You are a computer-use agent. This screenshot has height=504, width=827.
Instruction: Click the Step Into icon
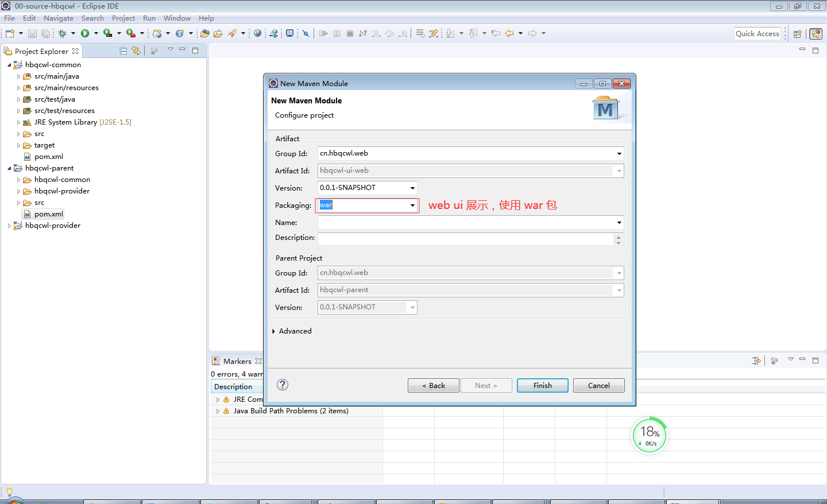coord(376,33)
